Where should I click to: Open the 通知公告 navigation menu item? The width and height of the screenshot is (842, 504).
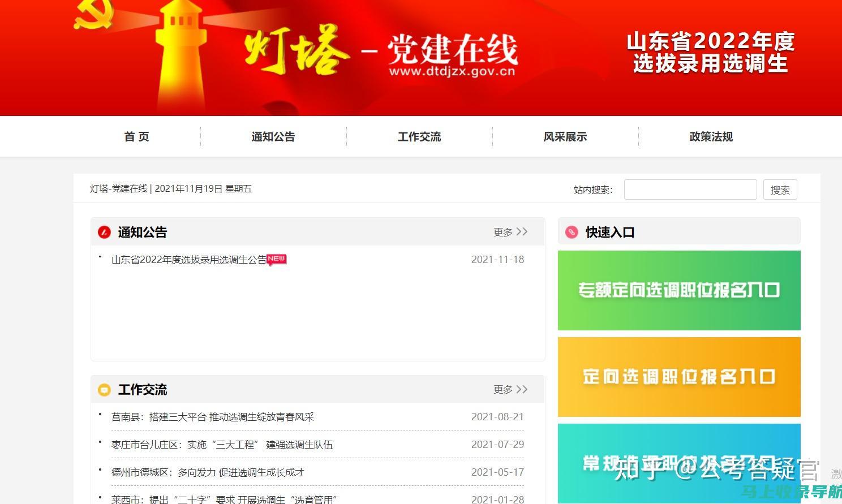[x=273, y=137]
